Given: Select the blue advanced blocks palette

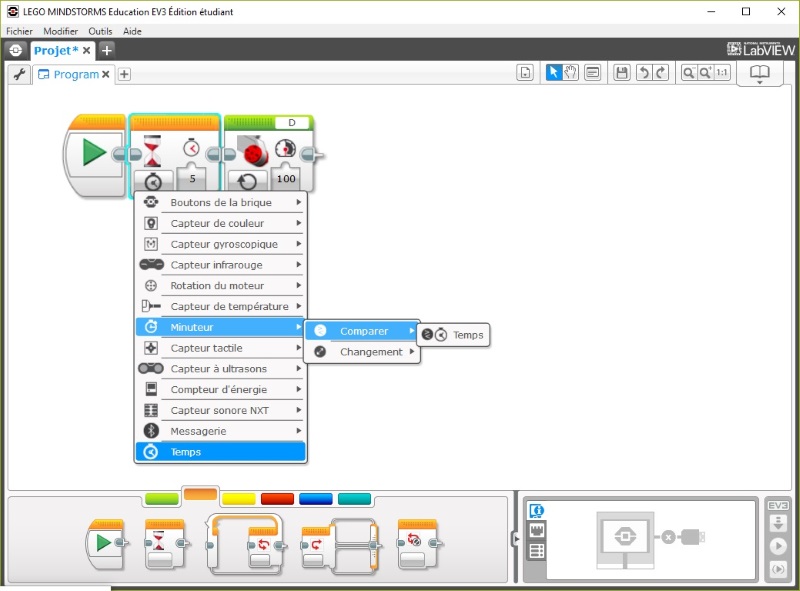Looking at the screenshot, I should [316, 499].
